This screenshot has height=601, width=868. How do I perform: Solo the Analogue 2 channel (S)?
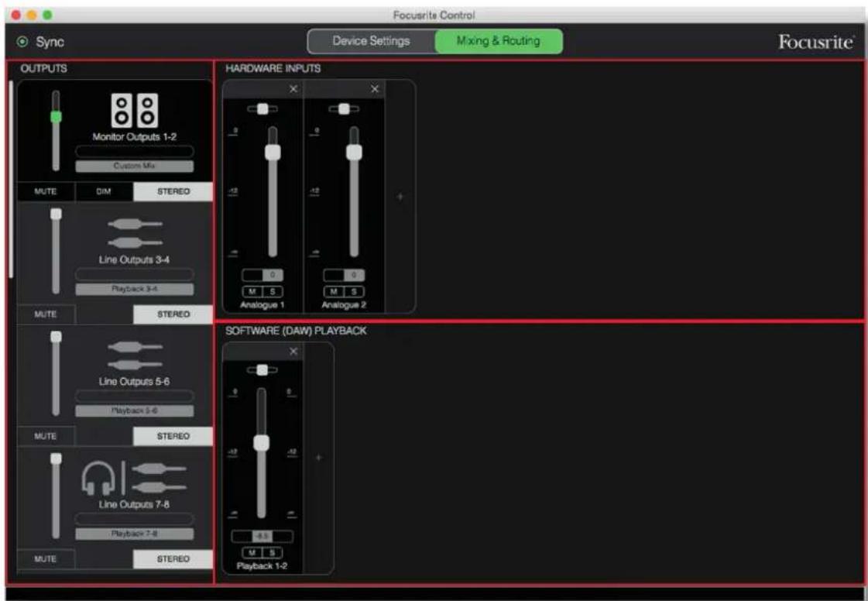(355, 291)
